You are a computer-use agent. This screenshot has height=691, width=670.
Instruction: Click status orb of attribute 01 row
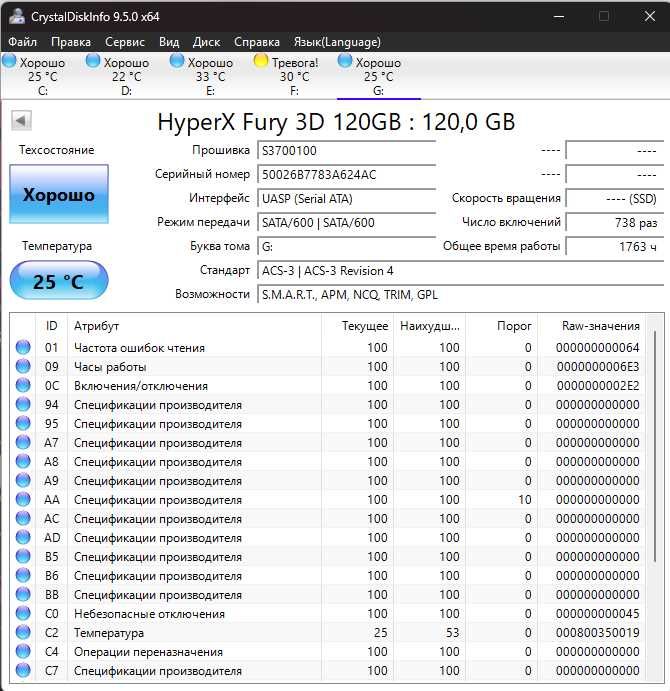click(23, 347)
